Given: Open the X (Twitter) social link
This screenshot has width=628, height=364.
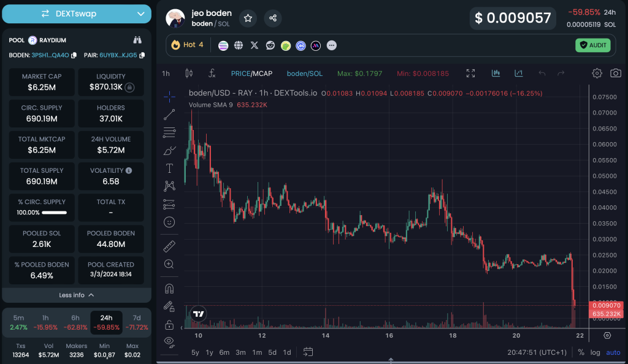Looking at the screenshot, I should pyautogui.click(x=255, y=45).
